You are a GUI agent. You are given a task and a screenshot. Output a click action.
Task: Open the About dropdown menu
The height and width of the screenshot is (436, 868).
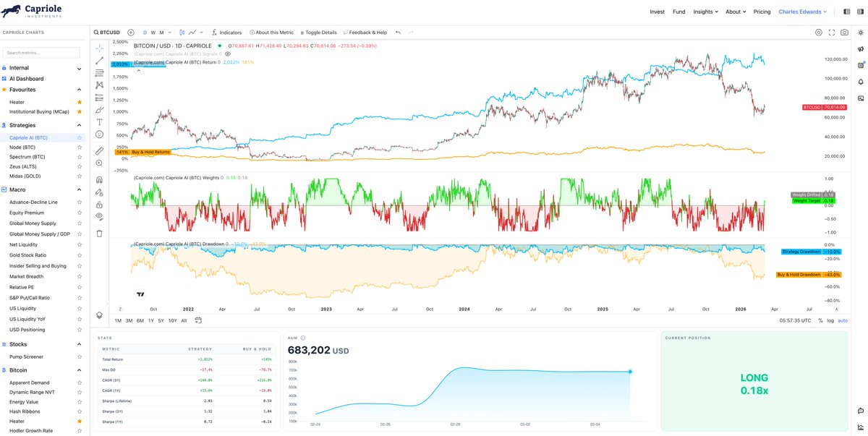pyautogui.click(x=736, y=12)
